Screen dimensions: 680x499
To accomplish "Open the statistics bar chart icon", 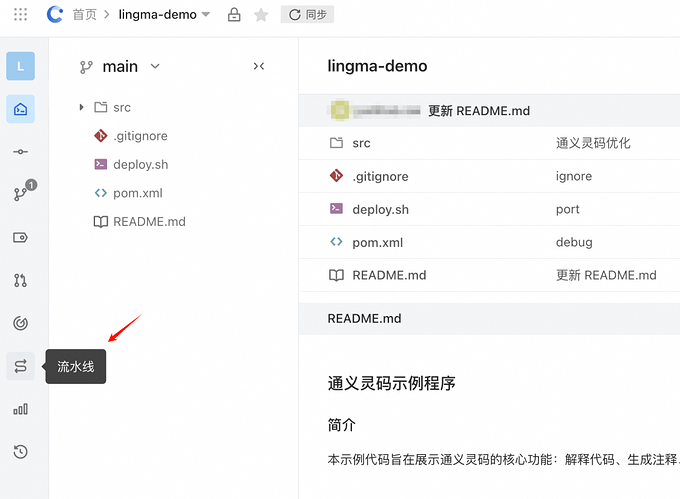I will (x=20, y=409).
